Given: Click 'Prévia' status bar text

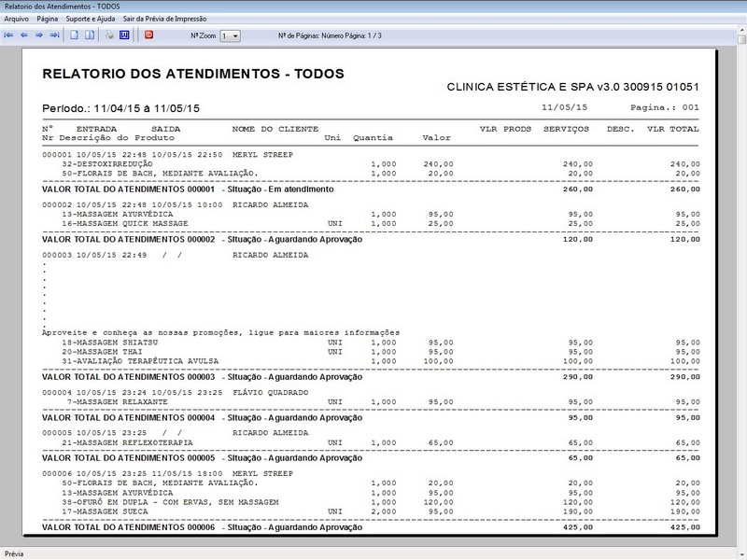Looking at the screenshot, I should [14, 553].
